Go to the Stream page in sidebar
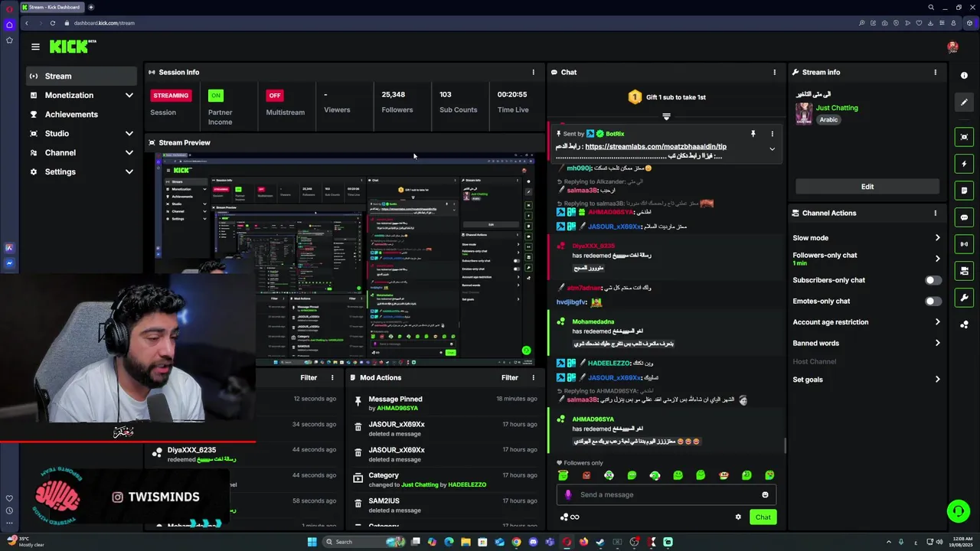The image size is (980, 551). [81, 76]
